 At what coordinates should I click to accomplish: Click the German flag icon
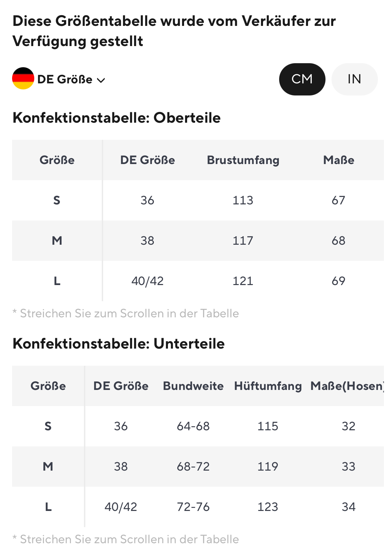23,78
